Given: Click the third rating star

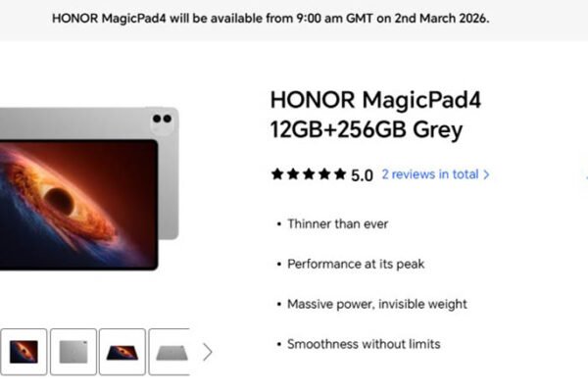Looking at the screenshot, I should [309, 174].
